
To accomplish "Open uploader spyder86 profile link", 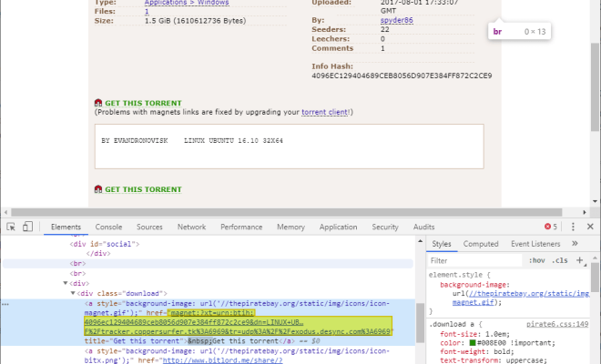I will coord(397,20).
